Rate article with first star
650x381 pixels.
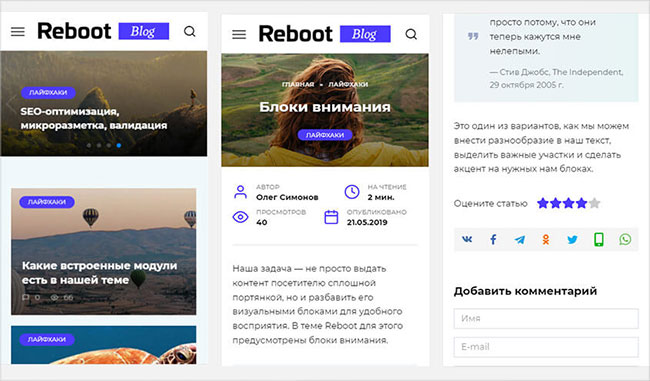[543, 203]
